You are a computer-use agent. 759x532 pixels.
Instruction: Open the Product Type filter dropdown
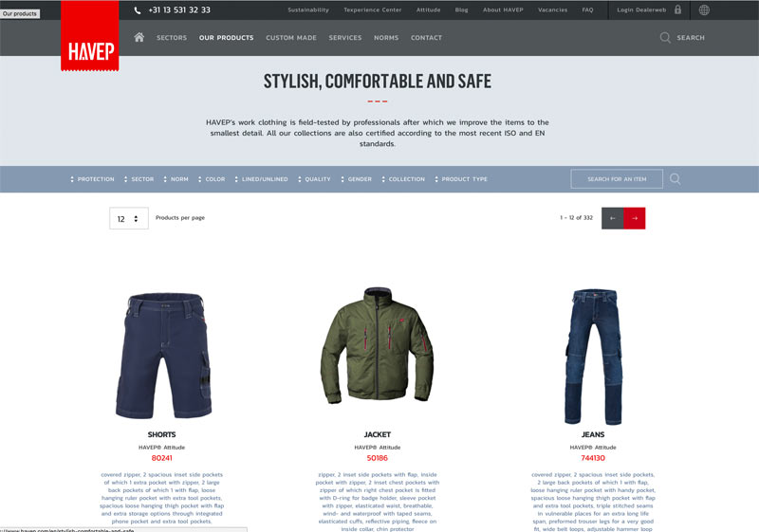[461, 179]
